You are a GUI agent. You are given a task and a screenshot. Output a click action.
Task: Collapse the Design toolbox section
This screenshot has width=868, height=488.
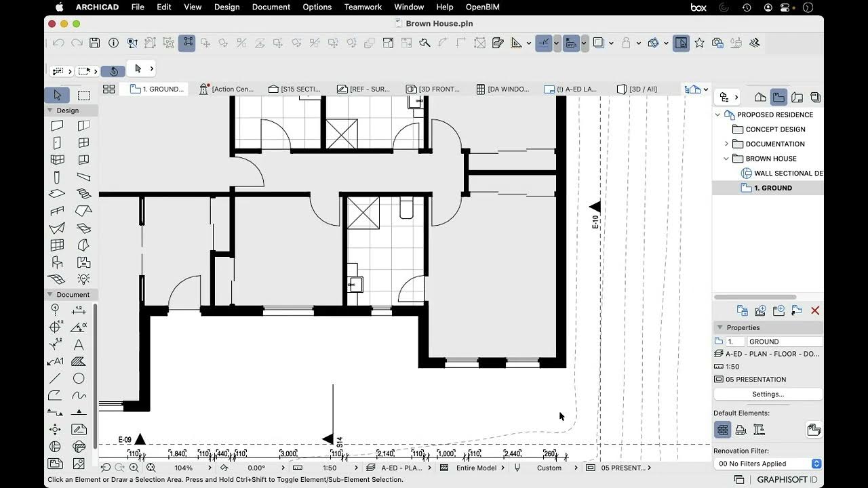tap(50, 110)
